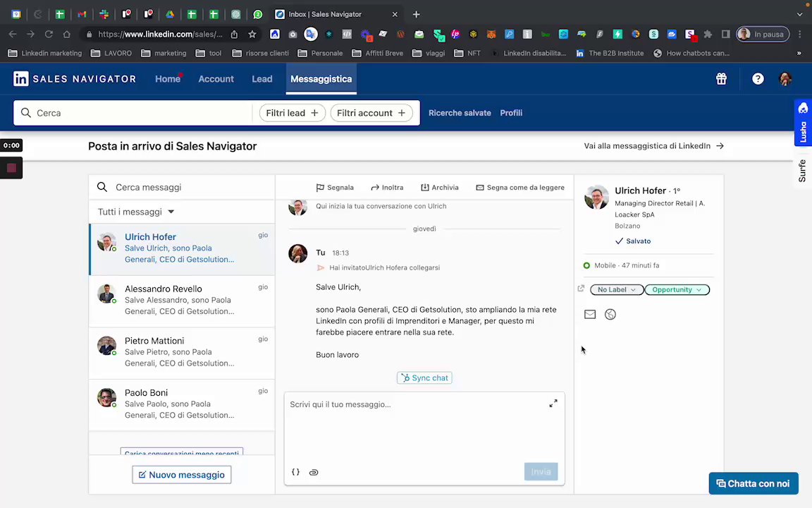Click Nuovo messaggio button
This screenshot has height=508, width=812.
tap(182, 475)
